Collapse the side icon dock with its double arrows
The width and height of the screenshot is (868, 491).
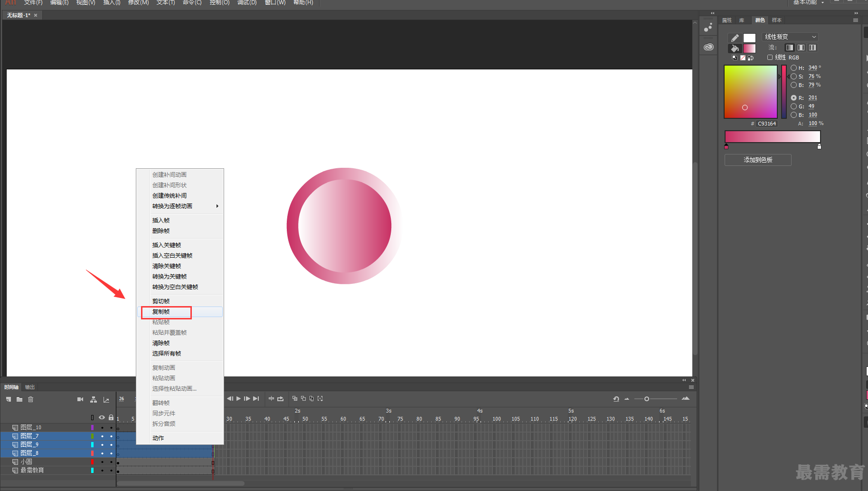(712, 13)
